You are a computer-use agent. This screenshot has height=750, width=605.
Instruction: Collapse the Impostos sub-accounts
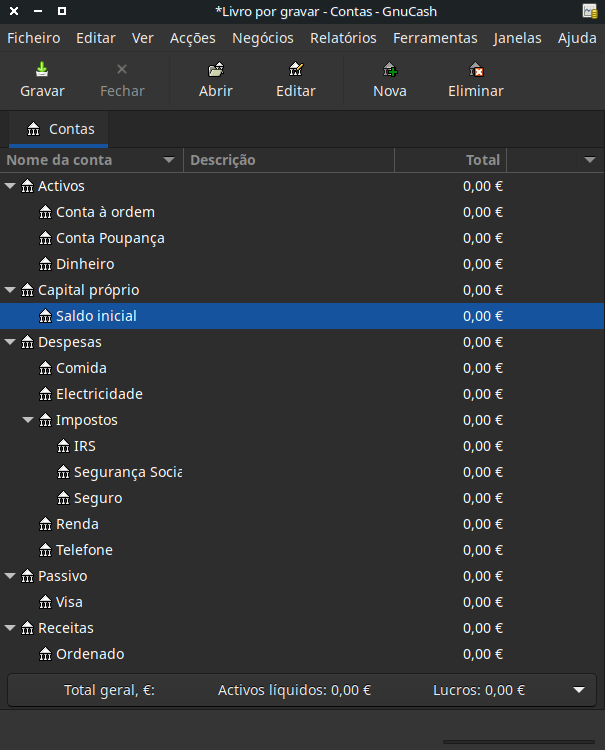coord(28,420)
